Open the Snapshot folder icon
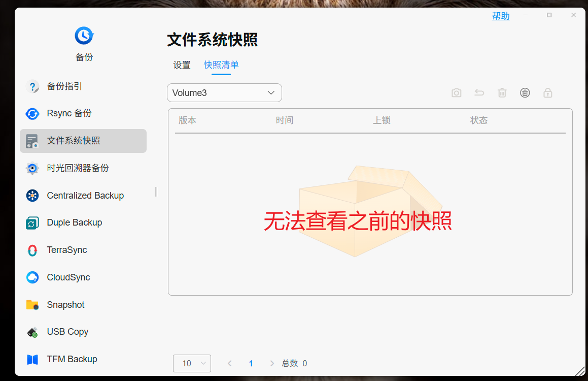Image resolution: width=588 pixels, height=381 pixels. [32, 305]
